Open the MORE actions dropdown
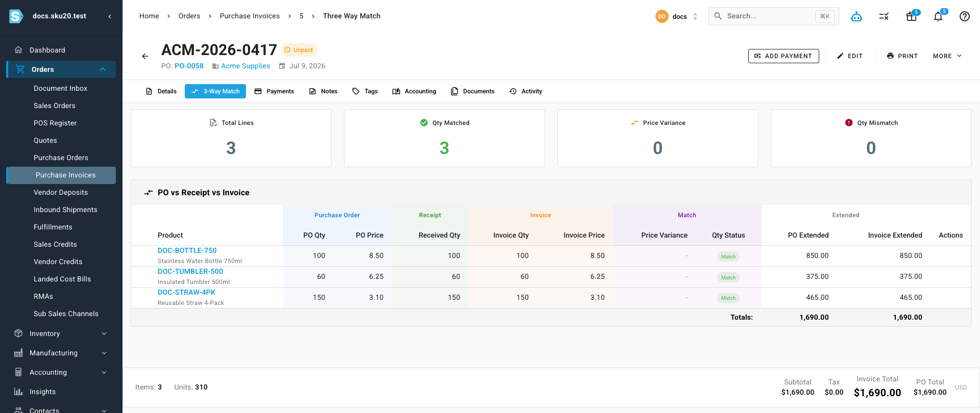This screenshot has height=413, width=980. [x=947, y=56]
